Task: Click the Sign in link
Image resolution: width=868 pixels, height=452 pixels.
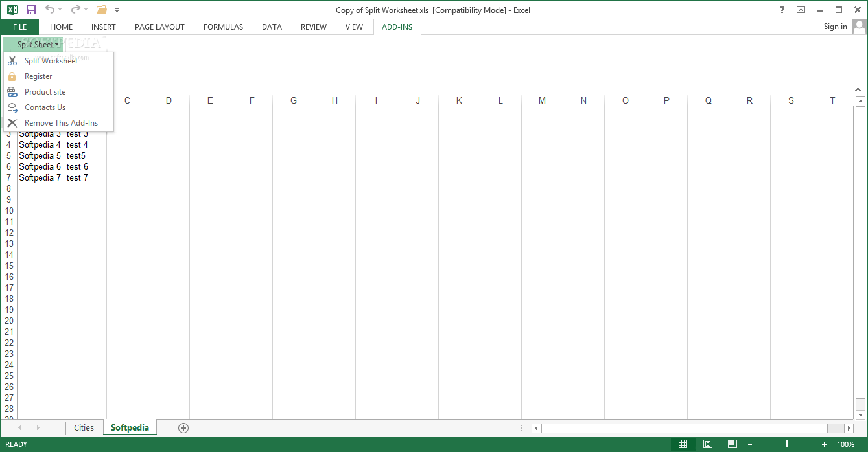Action: [x=835, y=27]
